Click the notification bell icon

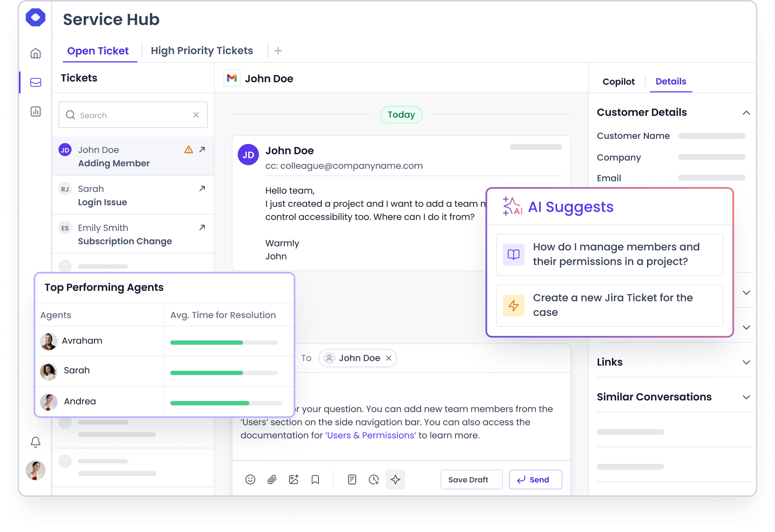coord(35,441)
